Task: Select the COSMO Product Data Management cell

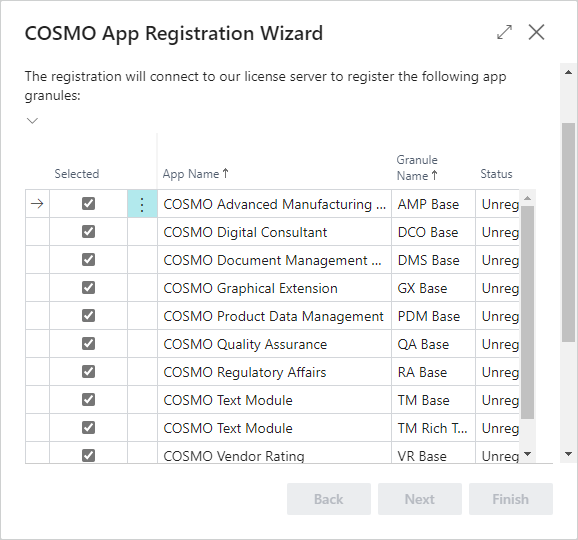Action: (x=274, y=316)
